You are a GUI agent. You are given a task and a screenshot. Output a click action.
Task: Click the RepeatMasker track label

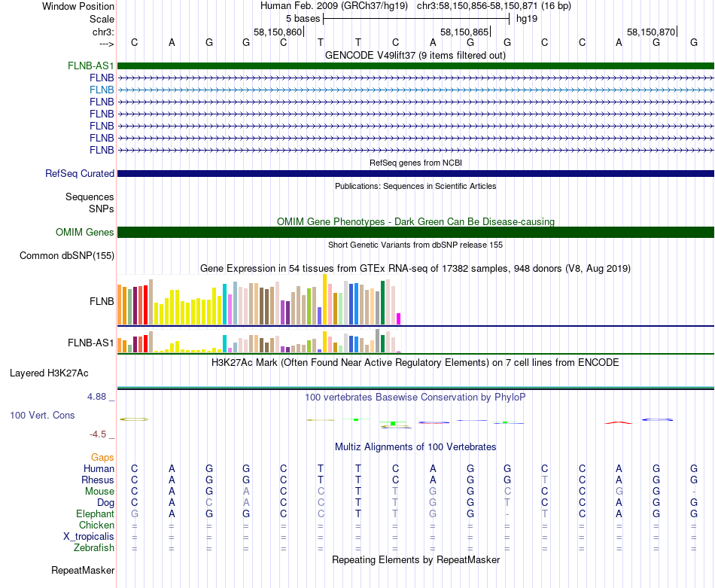click(x=83, y=570)
